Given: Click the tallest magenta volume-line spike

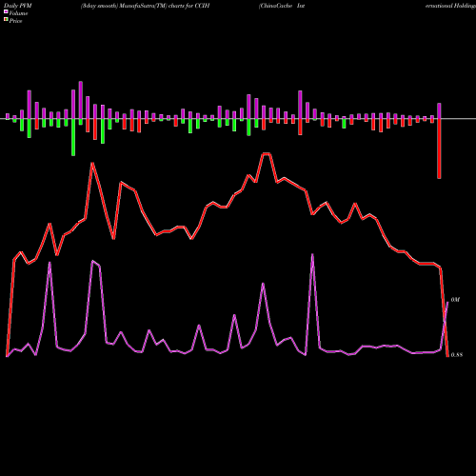Looking at the screenshot, I should (x=312, y=254).
